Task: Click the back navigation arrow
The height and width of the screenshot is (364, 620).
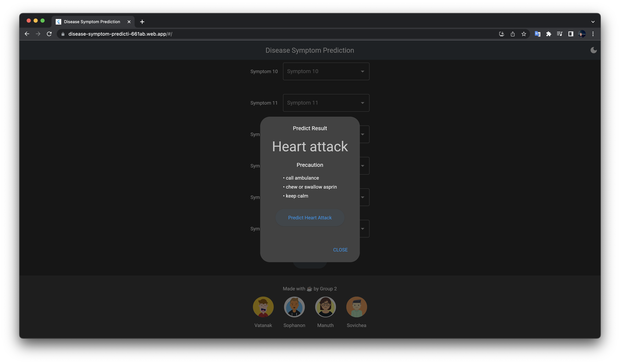Action: coord(27,34)
